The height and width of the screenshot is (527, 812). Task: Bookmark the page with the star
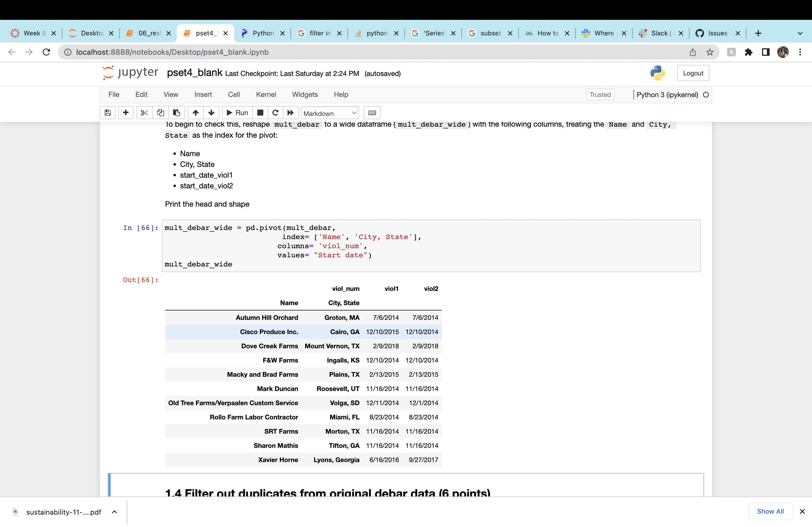(710, 52)
